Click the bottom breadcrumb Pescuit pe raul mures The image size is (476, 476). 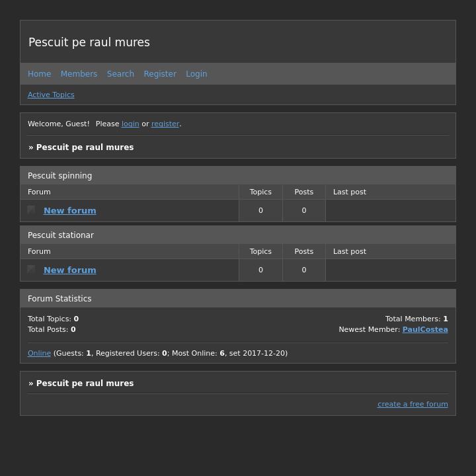[x=85, y=383]
